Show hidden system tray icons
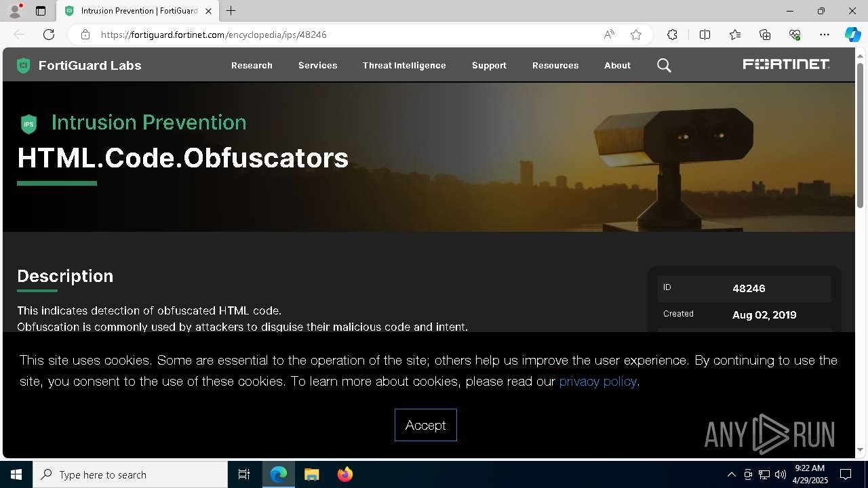Image resolution: width=868 pixels, height=488 pixels. point(731,474)
